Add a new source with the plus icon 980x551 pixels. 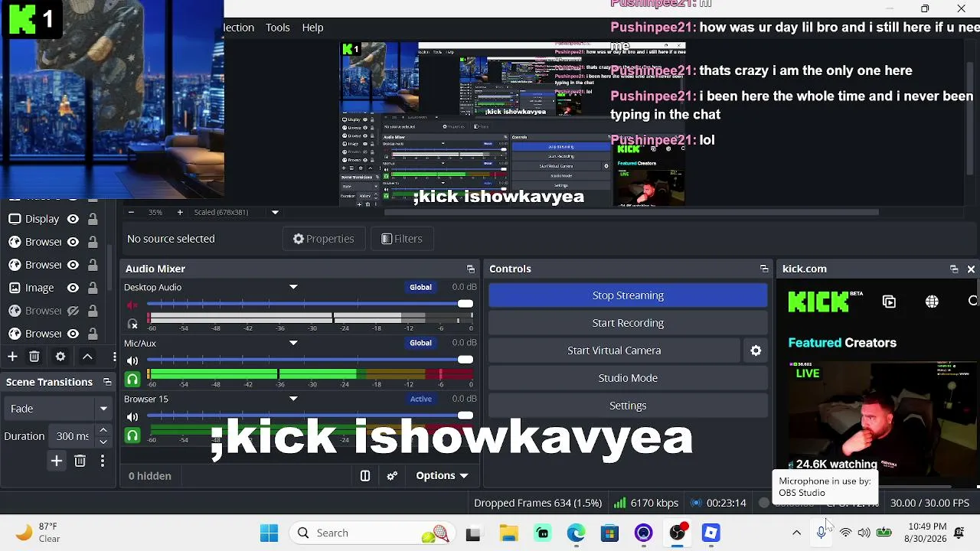click(x=12, y=357)
